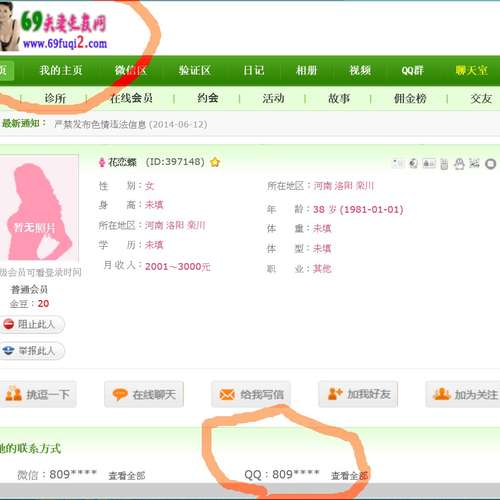This screenshot has width=500, height=500.
Task: Click the ID card verification icon
Action: [x=429, y=163]
